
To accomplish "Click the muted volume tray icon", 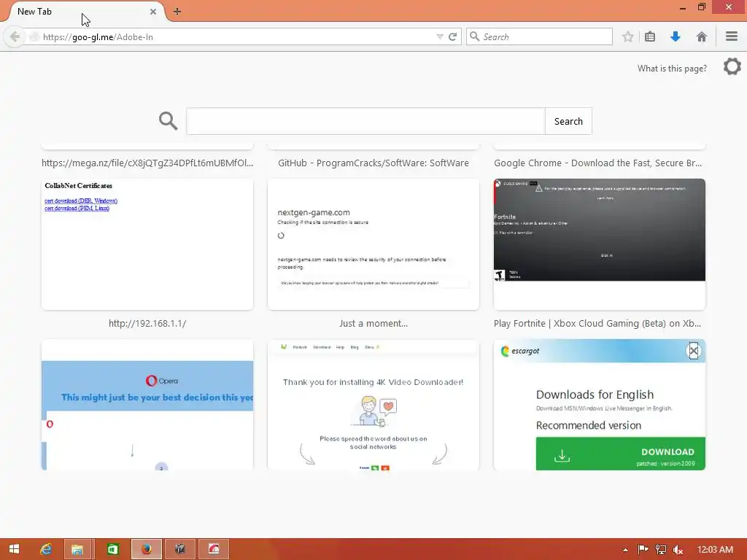I will coord(678,550).
